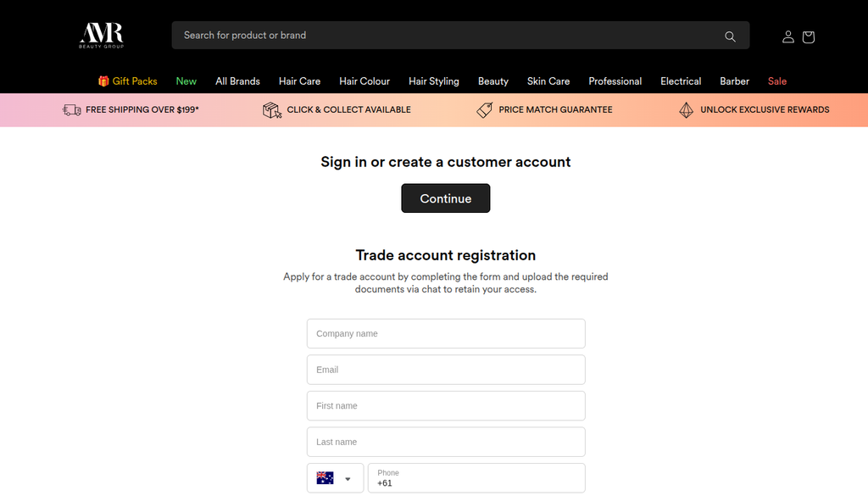Open the account user icon
Screen dimensions: 868x496
pyautogui.click(x=787, y=37)
